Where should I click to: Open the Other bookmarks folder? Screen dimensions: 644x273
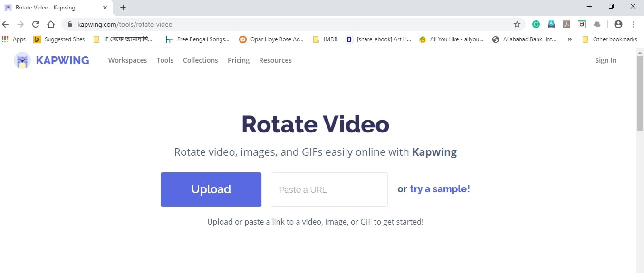coord(609,39)
